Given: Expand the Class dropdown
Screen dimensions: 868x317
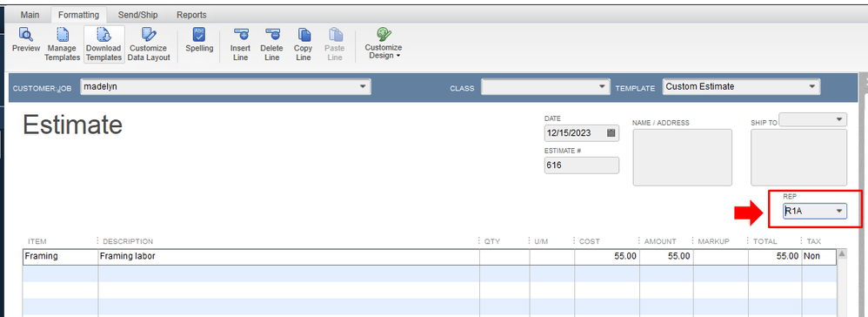Looking at the screenshot, I should point(602,87).
